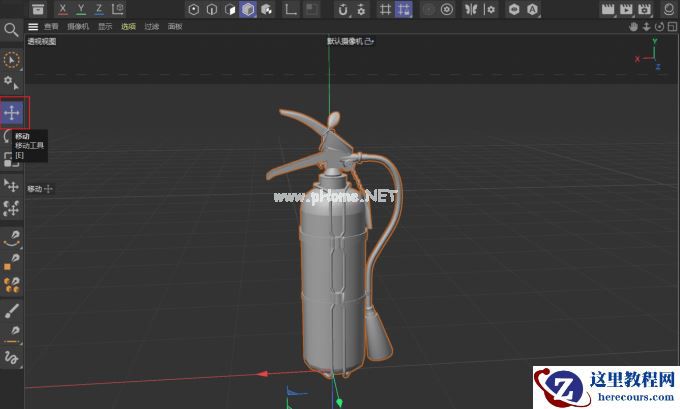The image size is (680, 409).
Task: Open the 选项 (Options) menu
Action: click(x=128, y=27)
